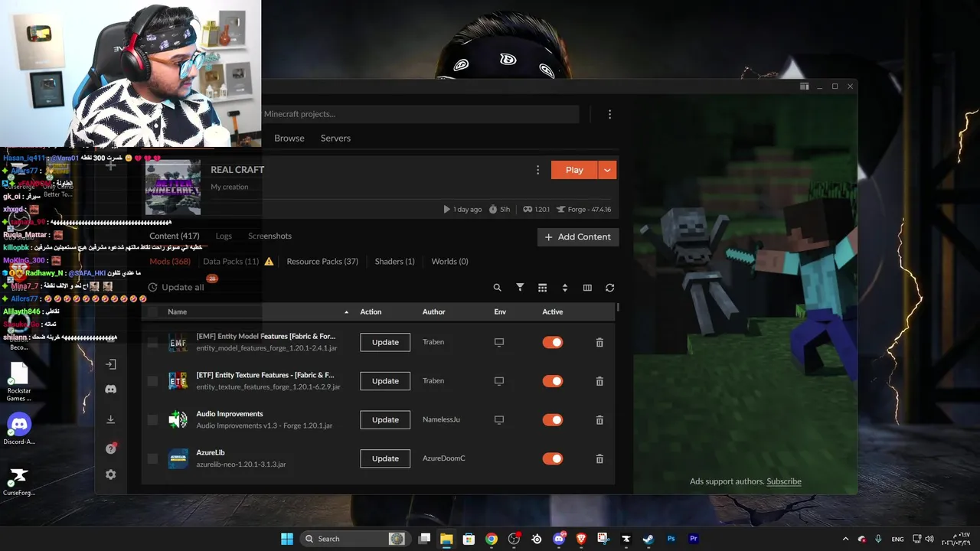The width and height of the screenshot is (980, 551).
Task: Update the AzureLib mod
Action: click(x=385, y=458)
